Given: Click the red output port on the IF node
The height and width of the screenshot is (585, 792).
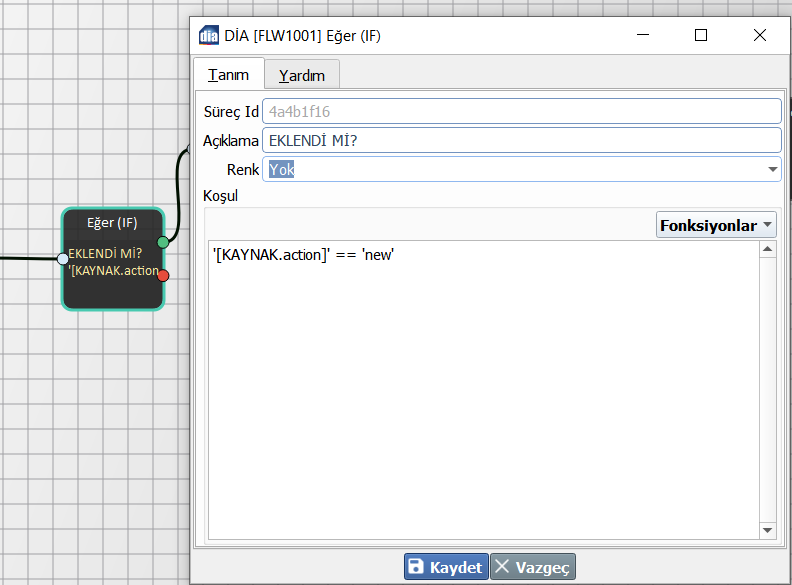Looking at the screenshot, I should (163, 275).
